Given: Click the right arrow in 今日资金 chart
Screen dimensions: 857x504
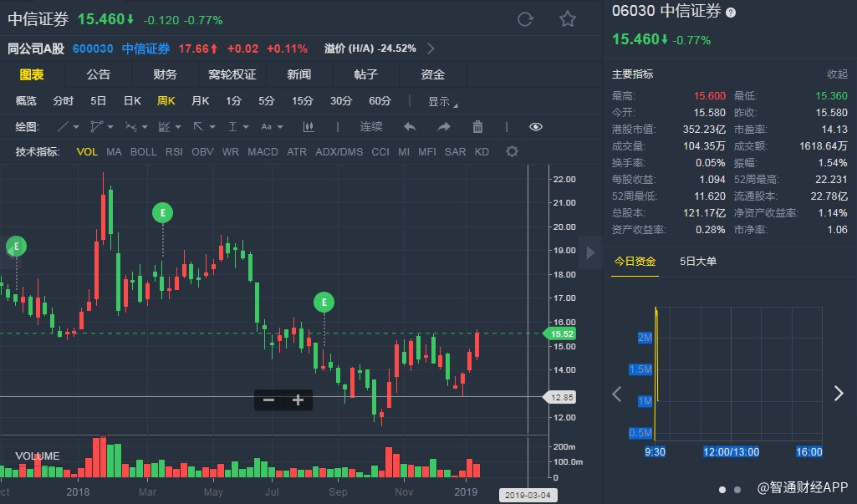Looking at the screenshot, I should pos(839,394).
